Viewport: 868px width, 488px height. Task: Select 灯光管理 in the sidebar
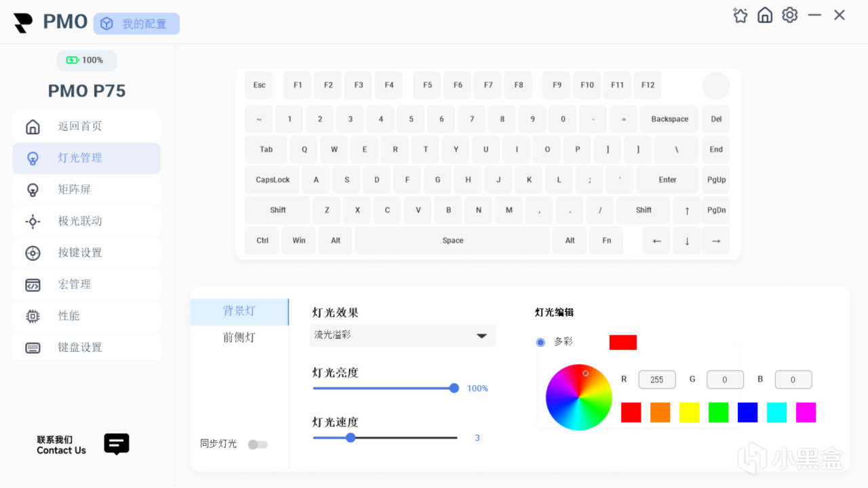(x=87, y=158)
